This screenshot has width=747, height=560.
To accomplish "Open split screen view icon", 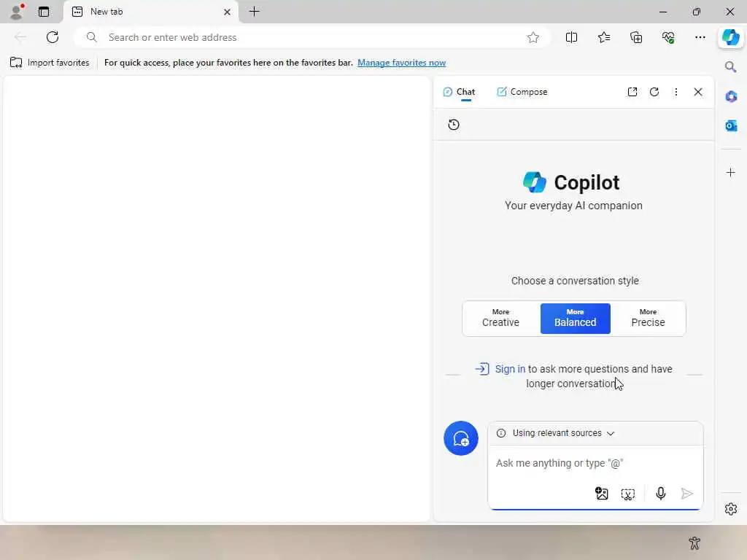I will (571, 37).
